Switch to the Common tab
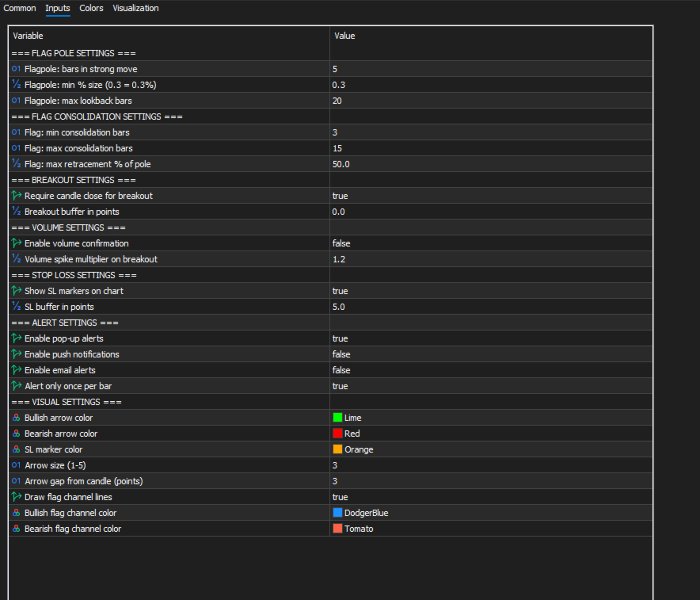Viewport: 700px width, 600px height. [x=19, y=8]
